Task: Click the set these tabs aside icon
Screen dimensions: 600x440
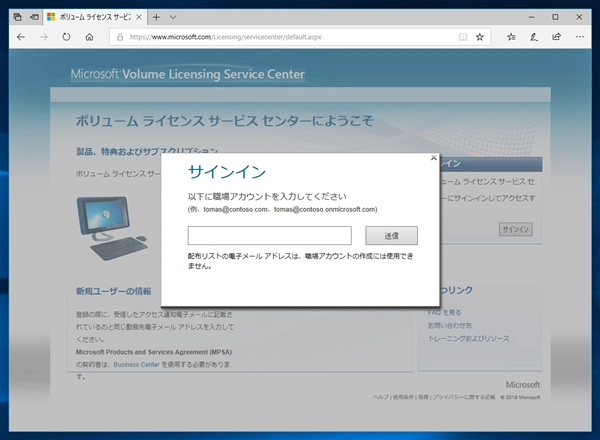Action: tap(34, 17)
